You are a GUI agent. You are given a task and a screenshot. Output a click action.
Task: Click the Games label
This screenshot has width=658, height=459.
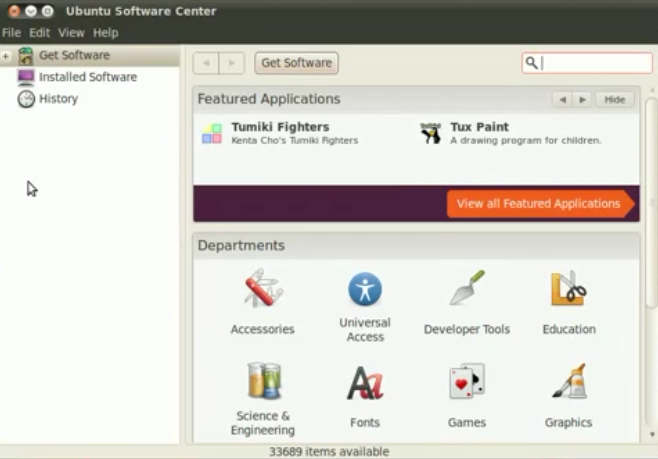(x=467, y=422)
